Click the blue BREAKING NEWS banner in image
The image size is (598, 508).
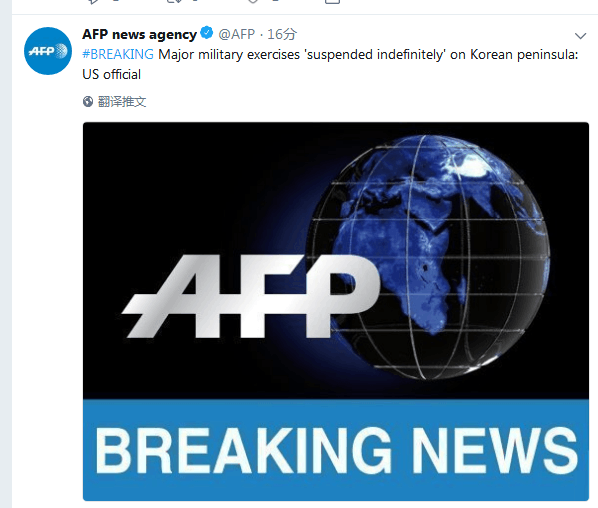[336, 450]
